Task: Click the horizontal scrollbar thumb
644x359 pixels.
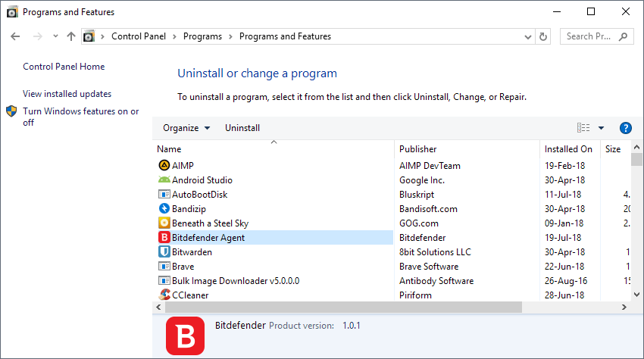Action: point(343,307)
